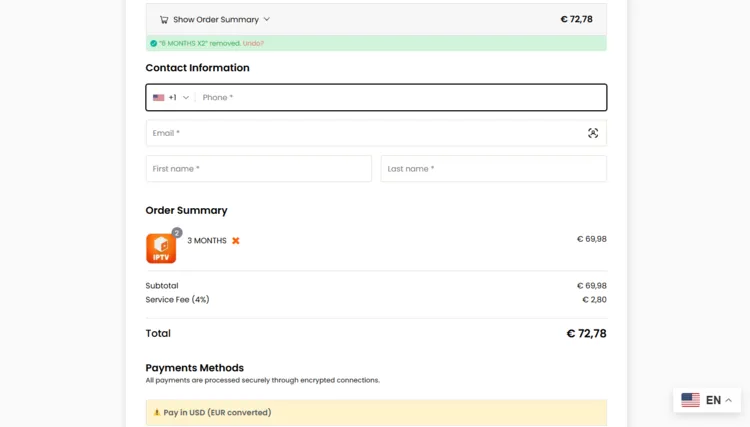Select the First name field
The height and width of the screenshot is (427, 750).
click(x=258, y=168)
